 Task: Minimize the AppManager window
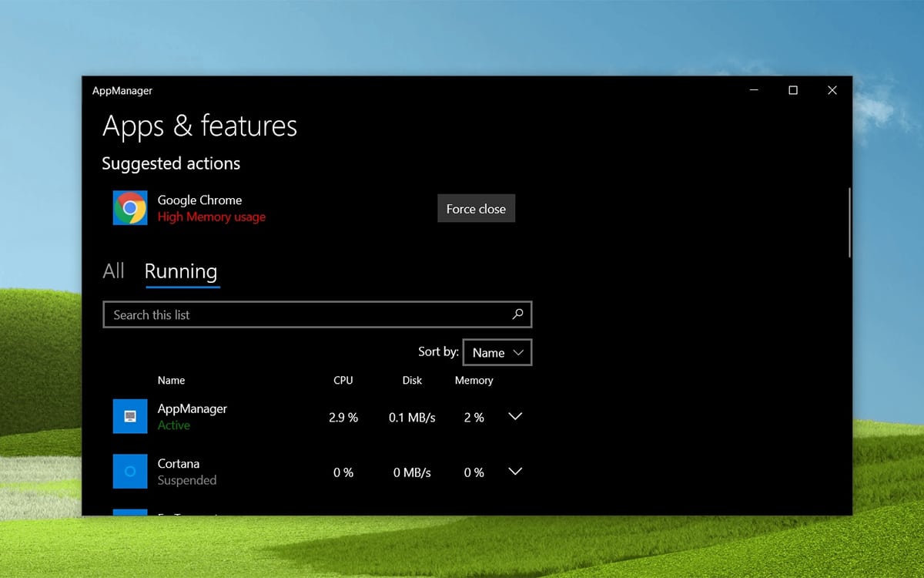(754, 90)
